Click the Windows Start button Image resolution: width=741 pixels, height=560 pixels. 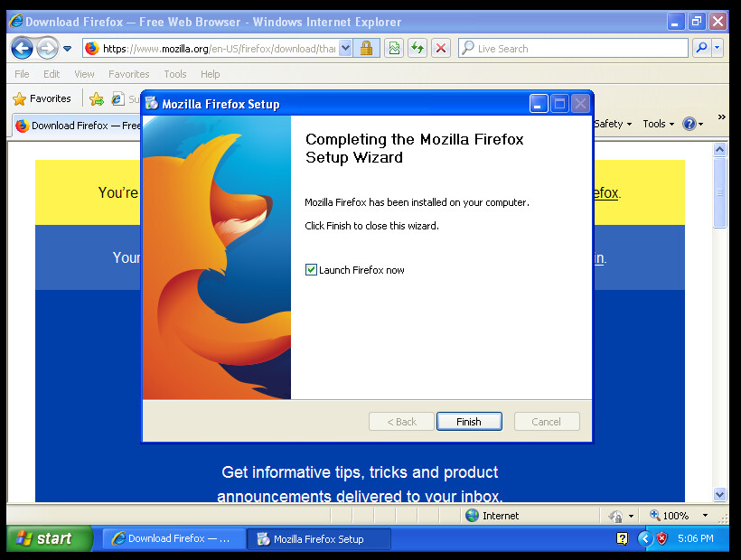click(x=50, y=538)
